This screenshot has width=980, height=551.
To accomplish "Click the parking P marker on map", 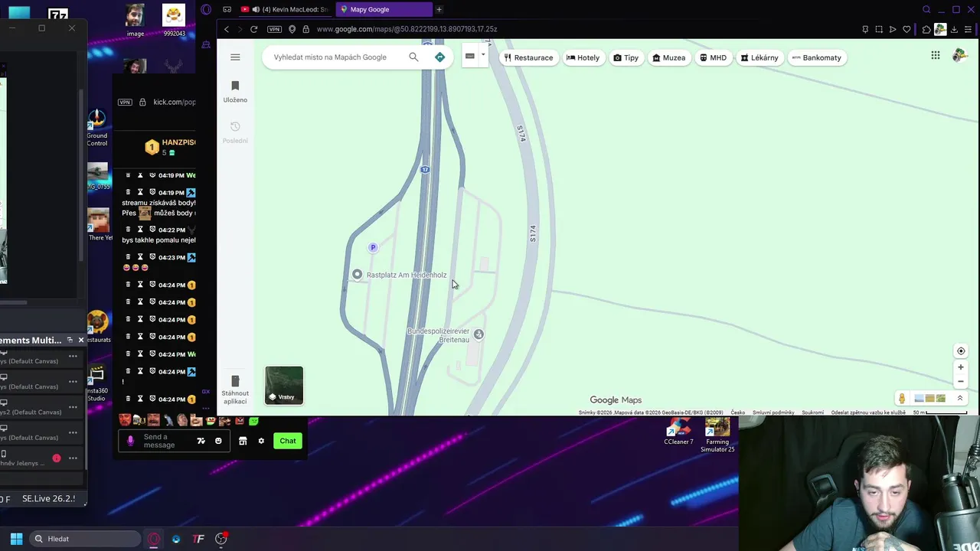I will click(x=373, y=247).
